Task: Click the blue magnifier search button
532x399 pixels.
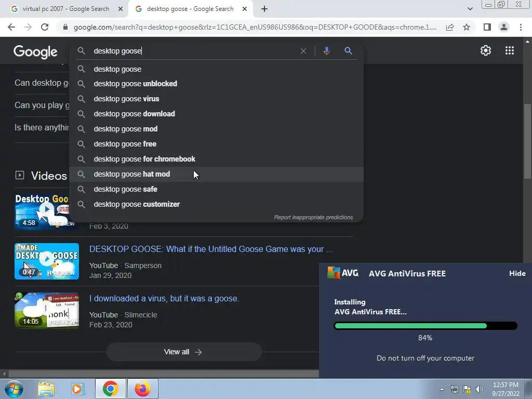Action: [348, 51]
